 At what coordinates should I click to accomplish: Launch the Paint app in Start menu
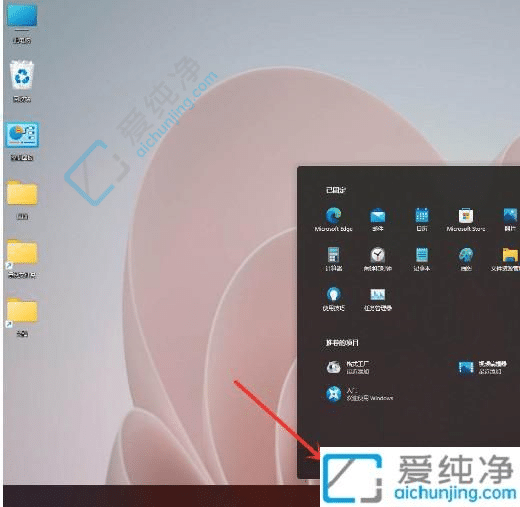point(466,259)
